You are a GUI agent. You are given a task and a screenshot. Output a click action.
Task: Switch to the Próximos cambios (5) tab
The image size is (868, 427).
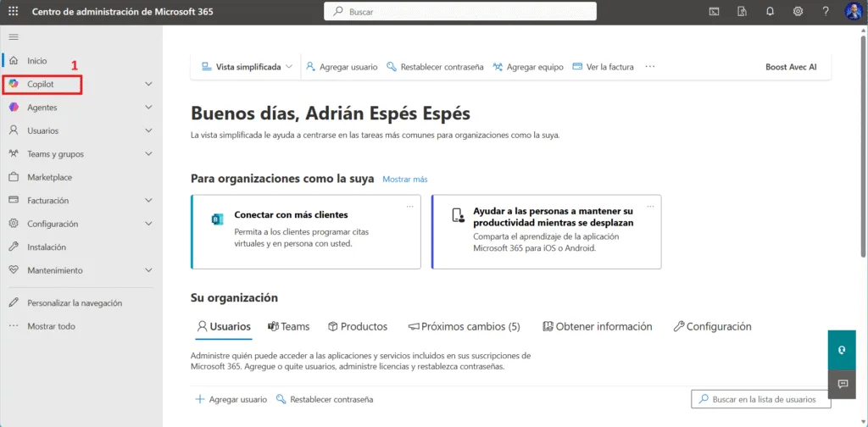pyautogui.click(x=464, y=327)
